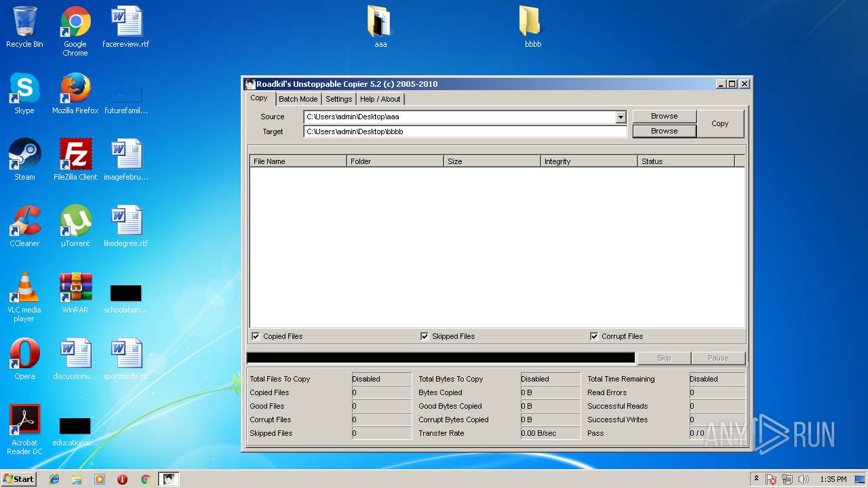868x488 pixels.
Task: Click the Start menu button
Action: coord(19,479)
